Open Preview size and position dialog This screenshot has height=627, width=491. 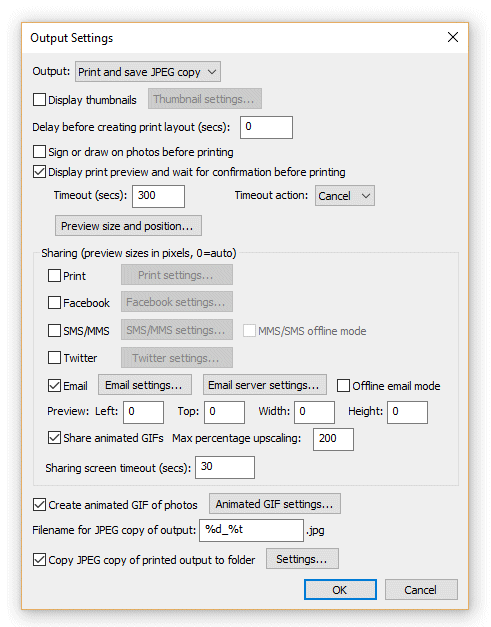[x=128, y=226]
